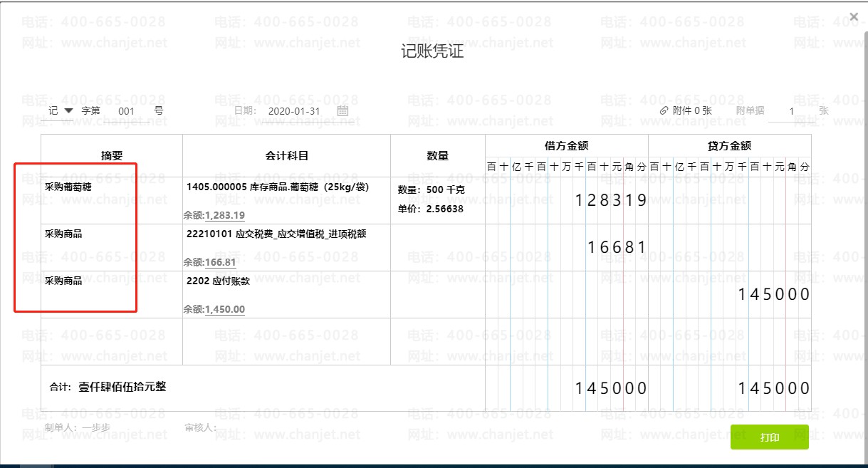Click the 制单人: 一步步 label

click(x=77, y=427)
